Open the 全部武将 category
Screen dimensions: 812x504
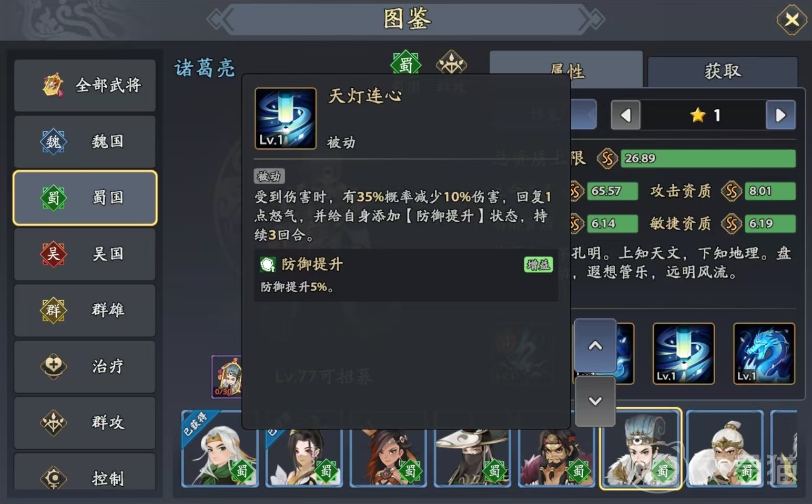point(85,85)
